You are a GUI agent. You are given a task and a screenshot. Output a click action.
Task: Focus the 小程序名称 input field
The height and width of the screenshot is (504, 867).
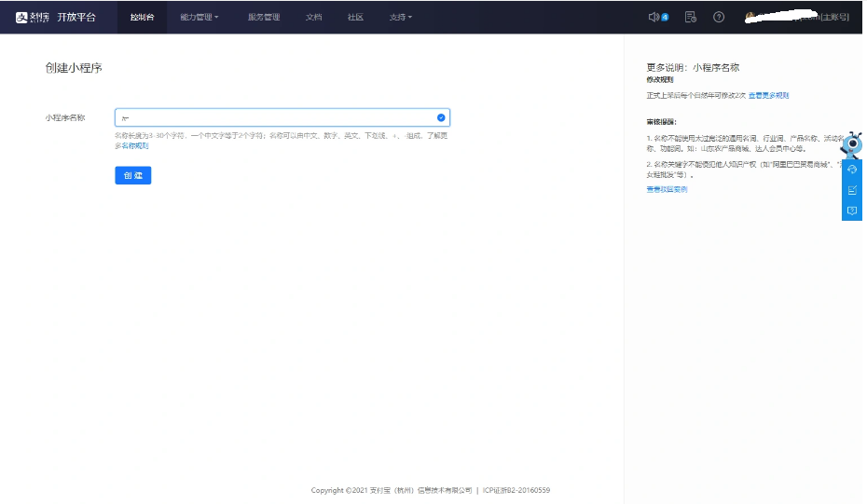pyautogui.click(x=275, y=117)
